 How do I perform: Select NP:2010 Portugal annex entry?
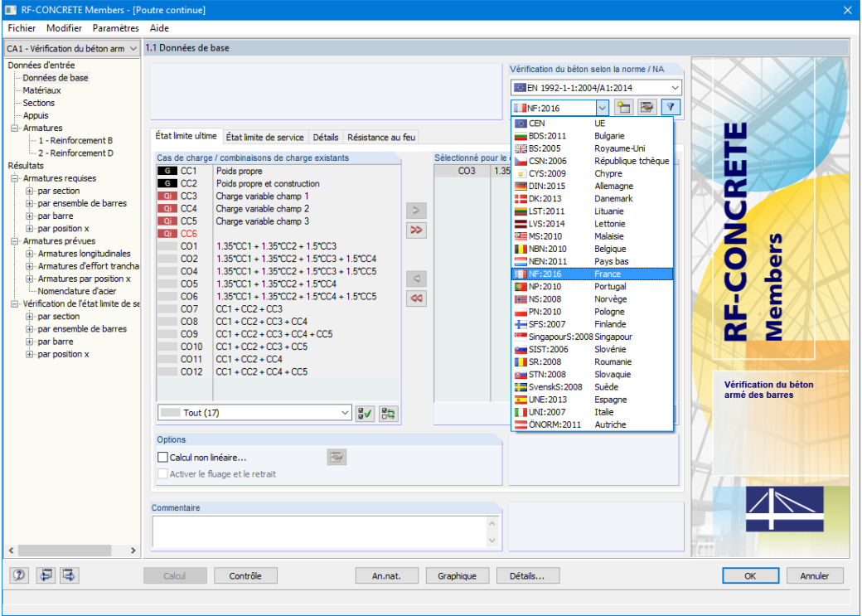click(x=592, y=287)
